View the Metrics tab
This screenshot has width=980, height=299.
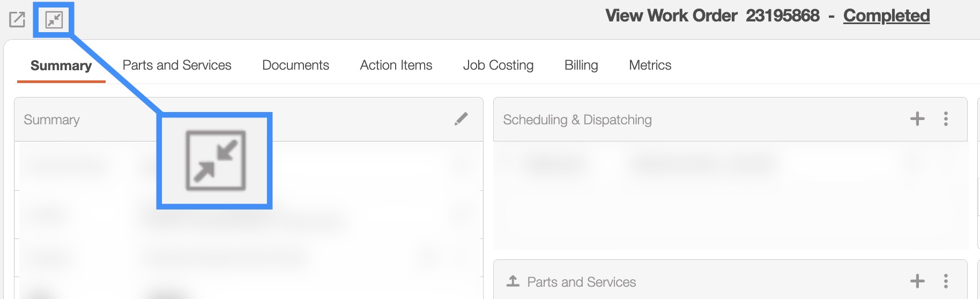pos(650,65)
